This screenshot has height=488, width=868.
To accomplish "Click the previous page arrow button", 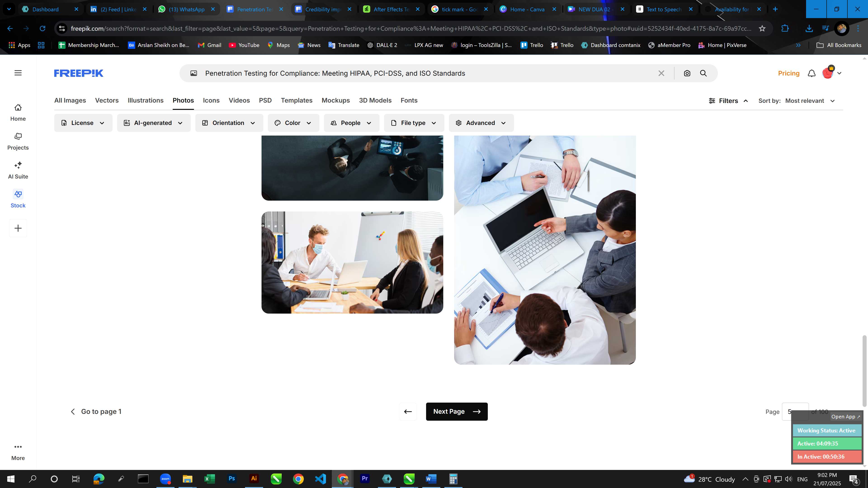I will tap(408, 412).
